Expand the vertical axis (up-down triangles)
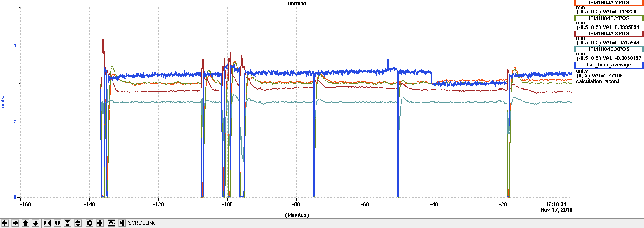The width and height of the screenshot is (644, 228). tap(78, 223)
